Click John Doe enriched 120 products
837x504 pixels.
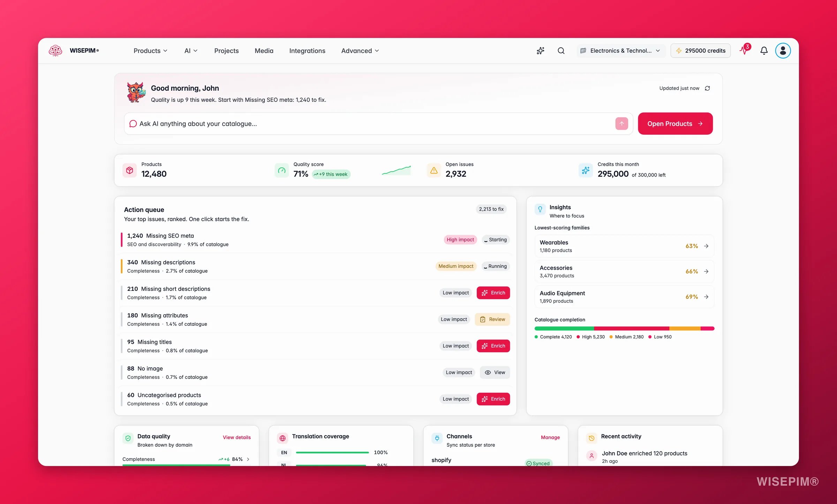coord(644,453)
